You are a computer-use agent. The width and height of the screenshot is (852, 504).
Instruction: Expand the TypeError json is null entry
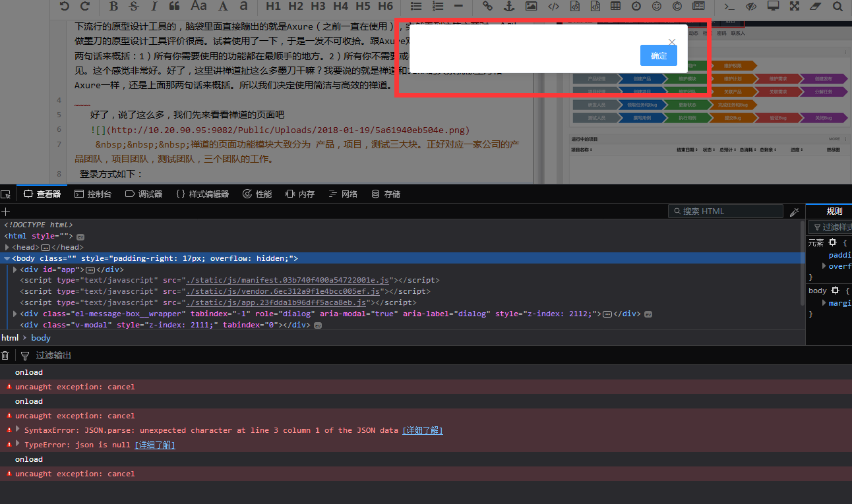(18, 444)
